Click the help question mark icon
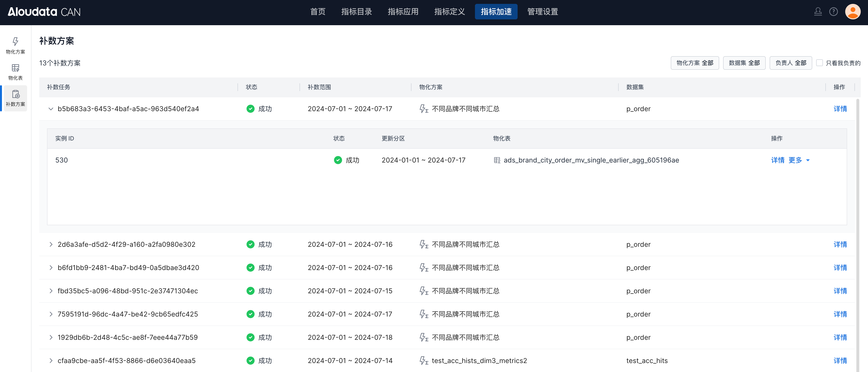 pos(833,12)
